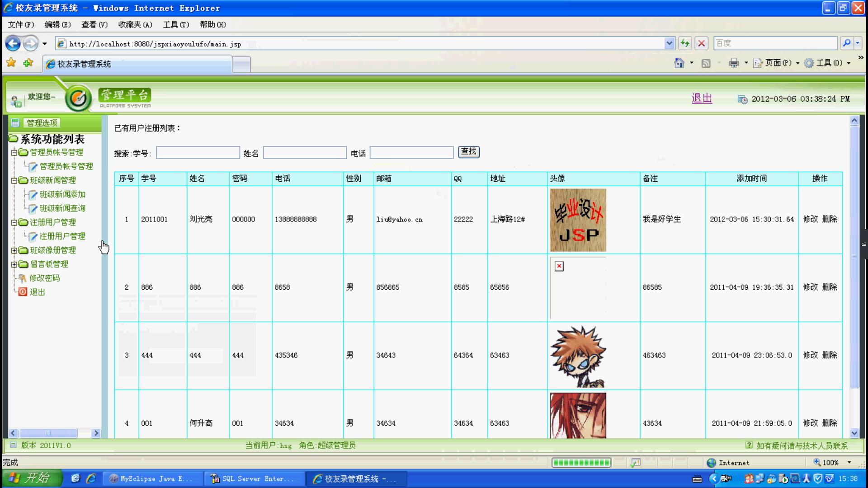This screenshot has height=488, width=868.
Task: Switch to the MyEclipse Java taskbar window
Action: coord(152,479)
